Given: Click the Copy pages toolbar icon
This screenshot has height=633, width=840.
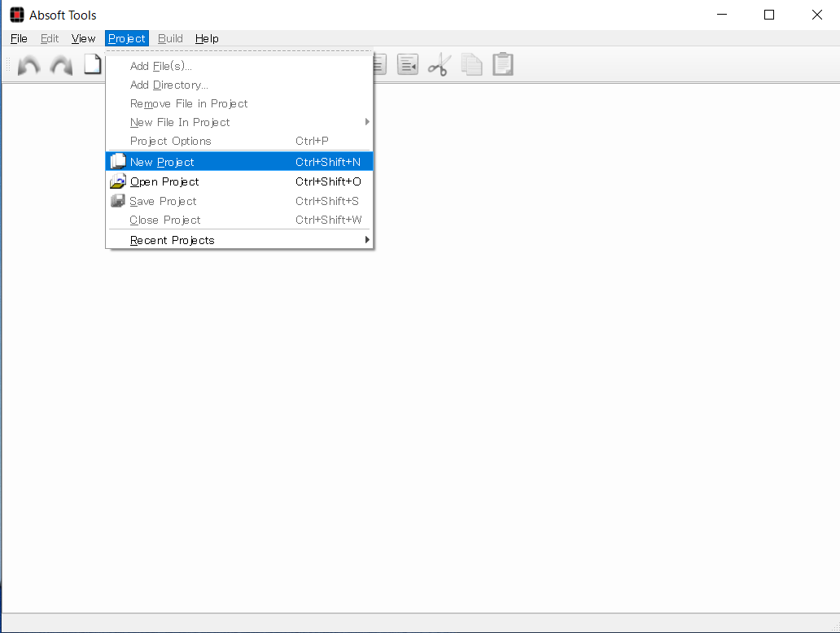Looking at the screenshot, I should 471,64.
